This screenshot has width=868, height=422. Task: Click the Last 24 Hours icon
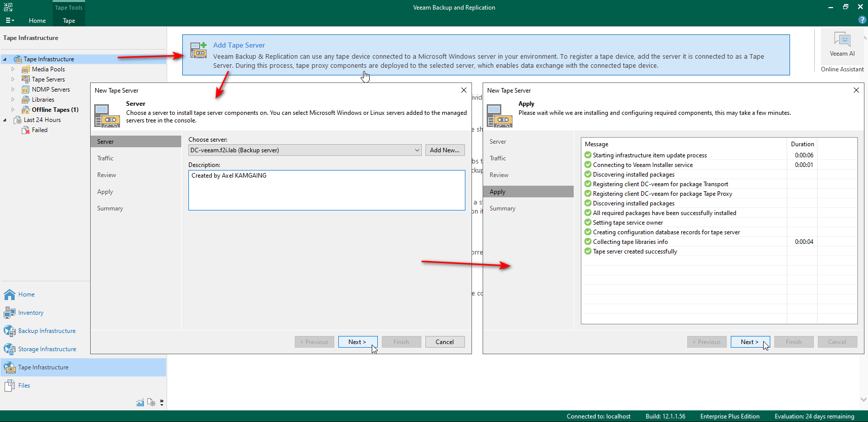(x=18, y=120)
